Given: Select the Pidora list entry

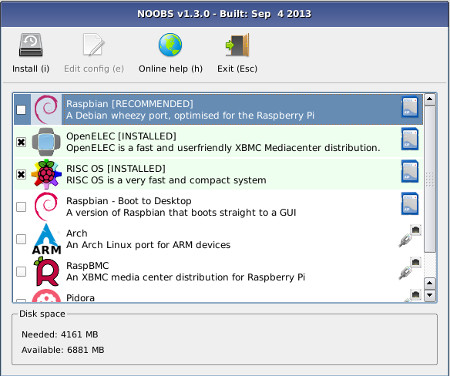Looking at the screenshot, I should point(218,296).
